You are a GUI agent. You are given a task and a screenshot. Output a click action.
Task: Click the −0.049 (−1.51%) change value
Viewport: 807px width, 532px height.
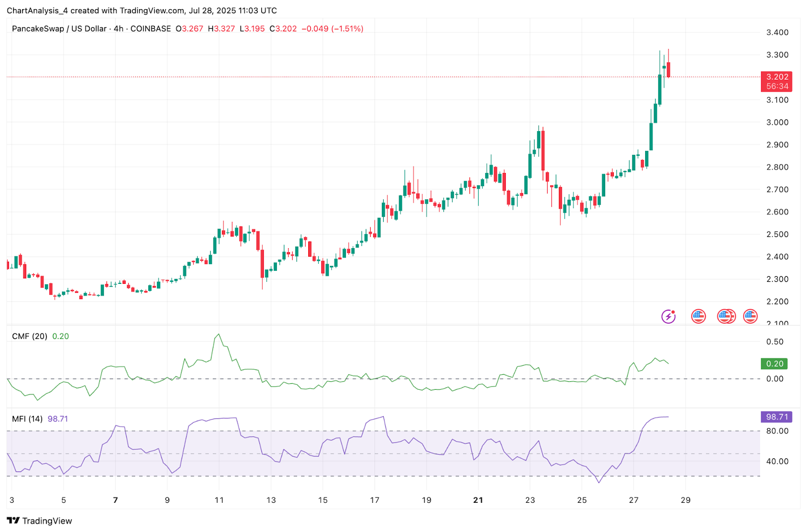coord(332,29)
